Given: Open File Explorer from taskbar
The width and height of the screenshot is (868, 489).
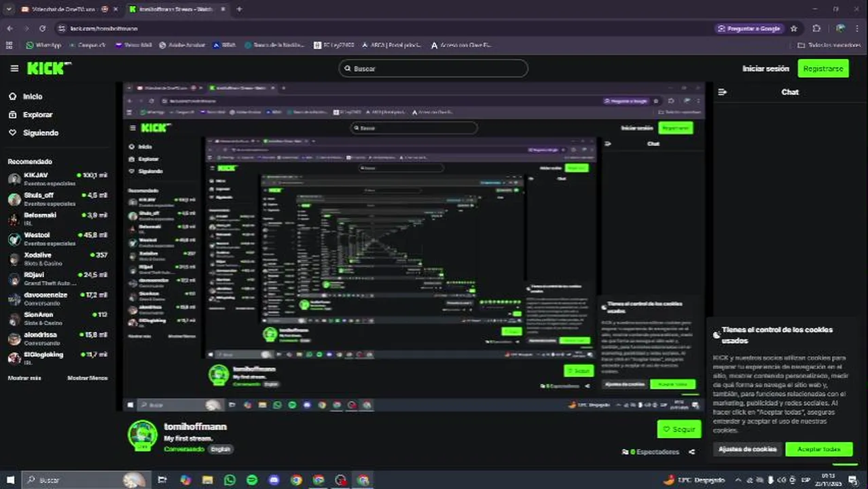Looking at the screenshot, I should coord(208,480).
